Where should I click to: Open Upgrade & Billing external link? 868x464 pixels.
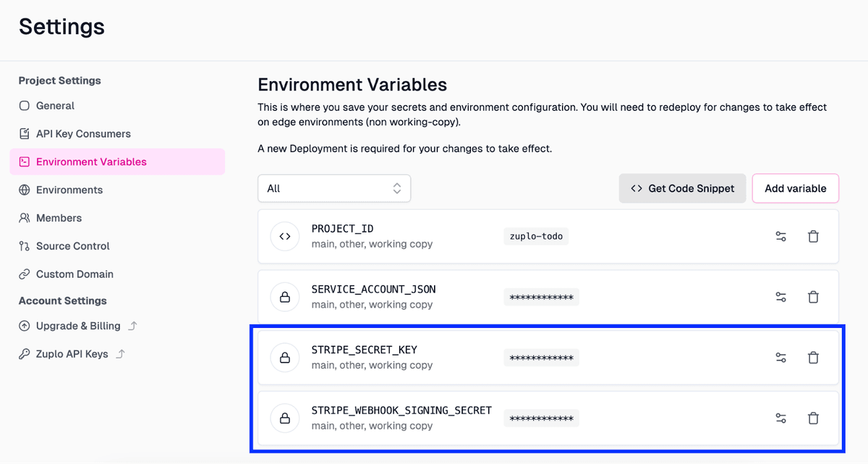[78, 326]
